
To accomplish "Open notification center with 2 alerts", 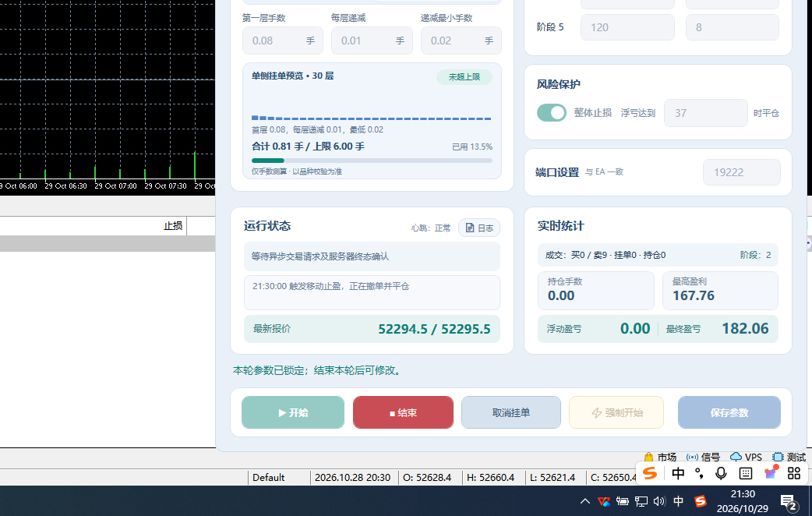I will point(788,501).
